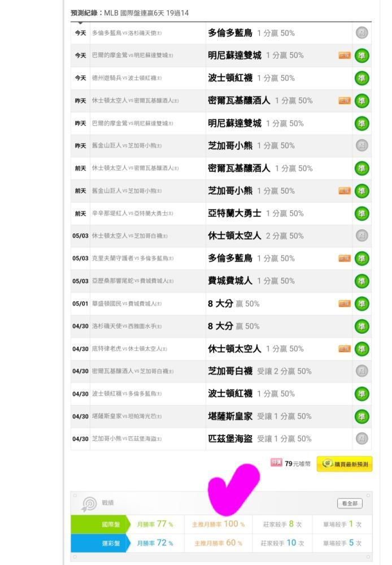Click the pink 特價 badge beside 79元

276,462
